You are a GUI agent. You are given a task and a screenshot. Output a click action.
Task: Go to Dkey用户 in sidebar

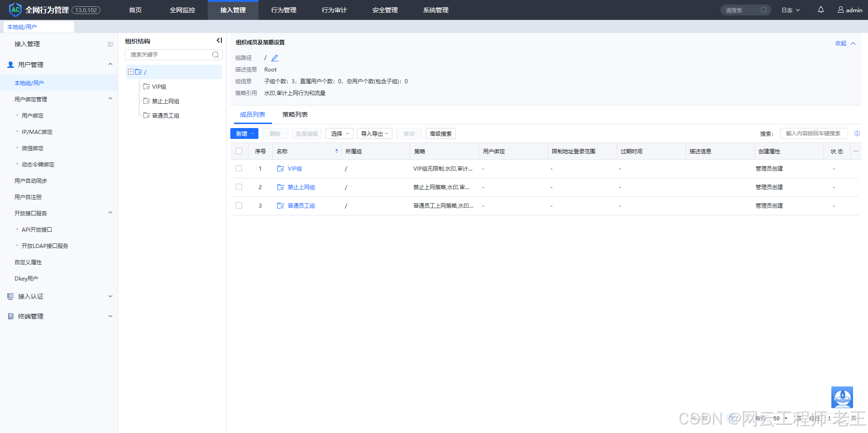[26, 278]
